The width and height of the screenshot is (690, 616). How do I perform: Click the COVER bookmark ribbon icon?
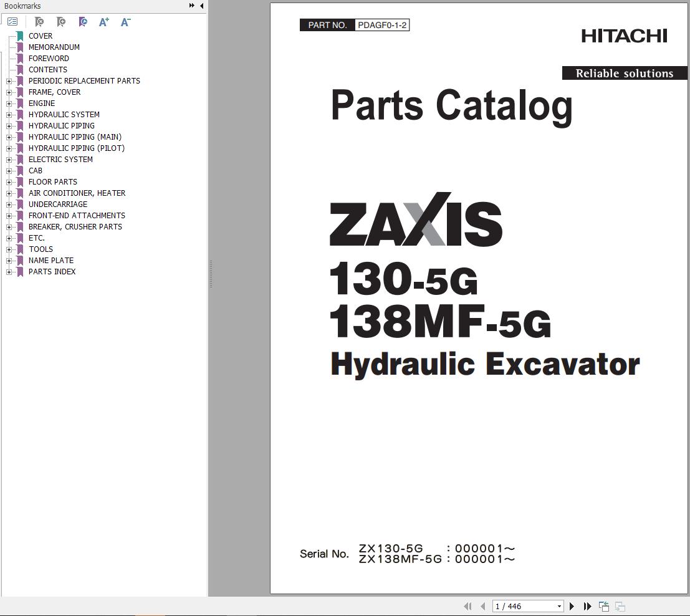tap(20, 36)
